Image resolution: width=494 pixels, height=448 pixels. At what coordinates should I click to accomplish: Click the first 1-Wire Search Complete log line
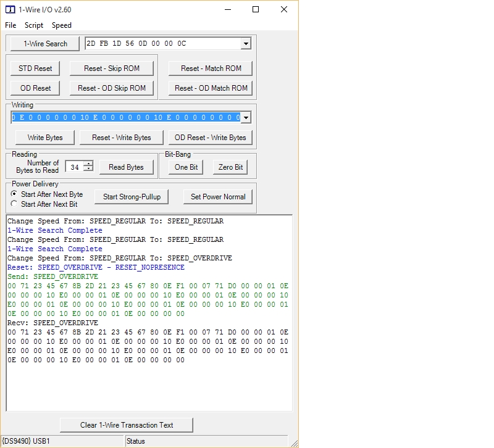coord(55,230)
